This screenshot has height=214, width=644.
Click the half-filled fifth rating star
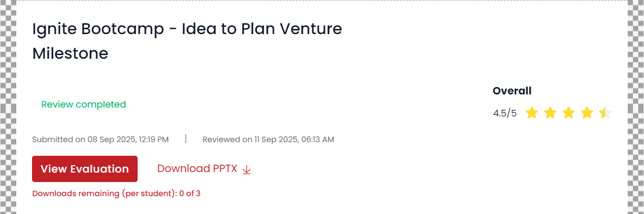pos(605,113)
